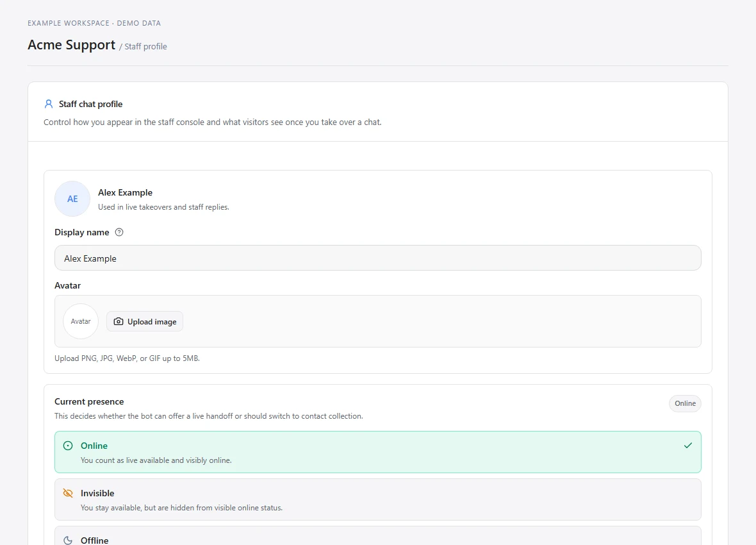Click 'Control how you appear in the staff console' text
756x545 pixels.
[x=213, y=122]
